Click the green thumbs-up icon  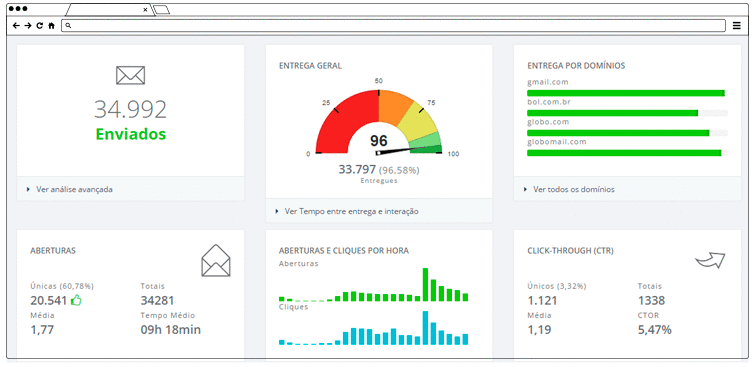click(76, 301)
